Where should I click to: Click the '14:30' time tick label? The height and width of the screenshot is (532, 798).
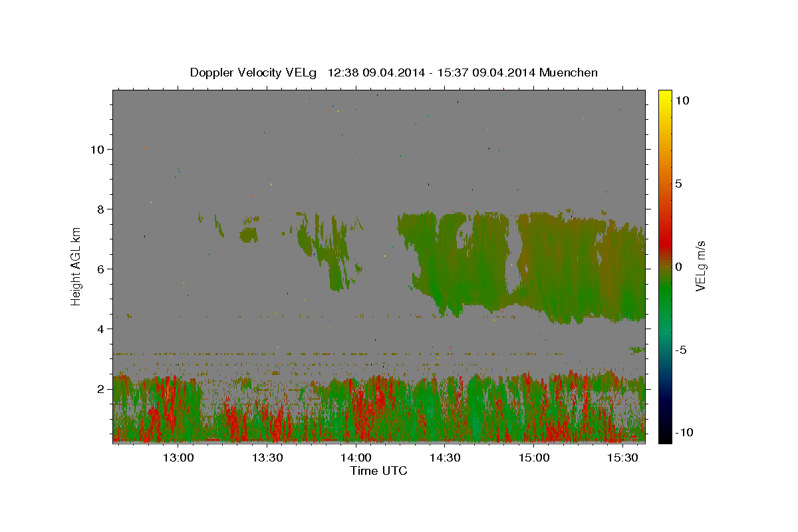pos(445,458)
